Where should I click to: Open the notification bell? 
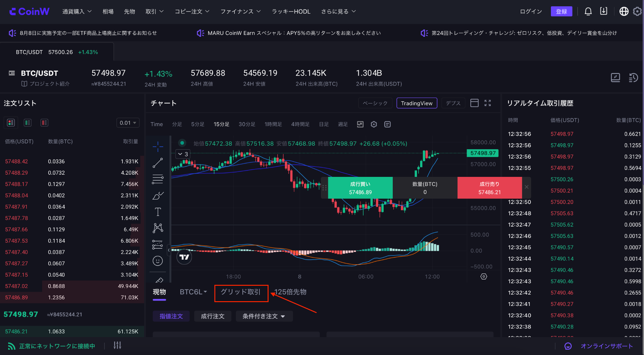(x=588, y=11)
